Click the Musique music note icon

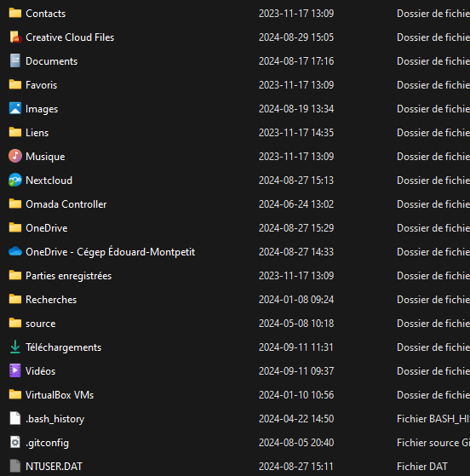[x=15, y=156]
